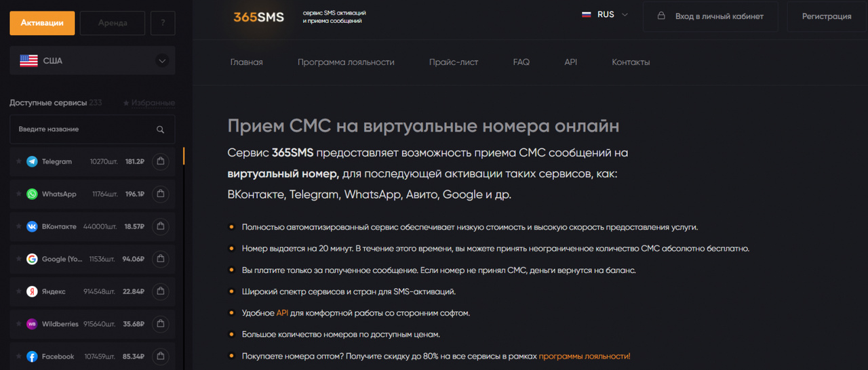Favorite Telegram with its star

(19, 161)
